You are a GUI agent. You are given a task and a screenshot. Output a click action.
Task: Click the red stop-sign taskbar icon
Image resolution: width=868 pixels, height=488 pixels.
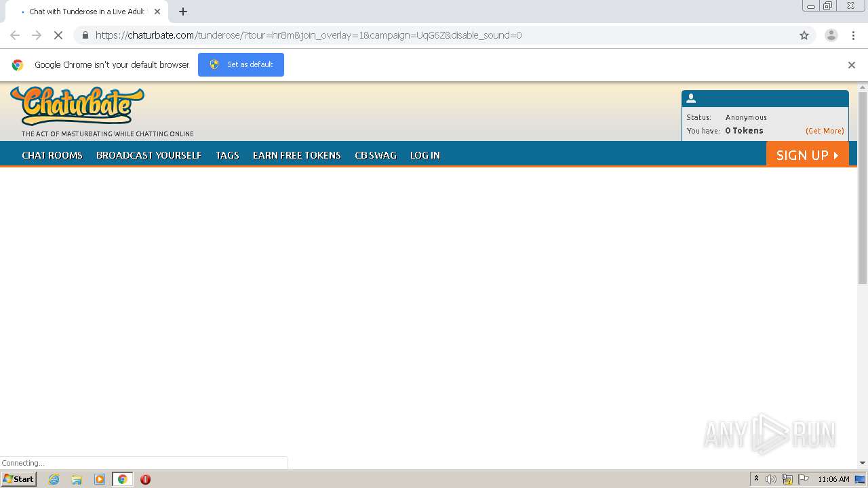click(145, 479)
